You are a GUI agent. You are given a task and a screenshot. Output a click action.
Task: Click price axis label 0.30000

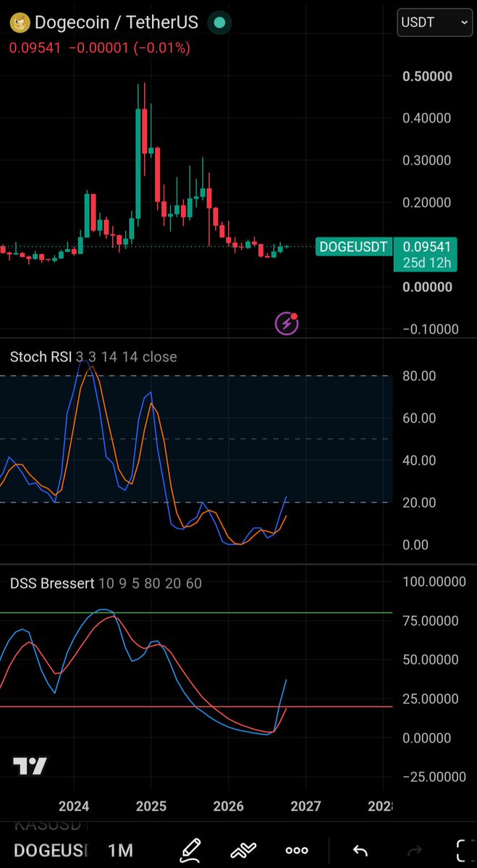(x=427, y=161)
